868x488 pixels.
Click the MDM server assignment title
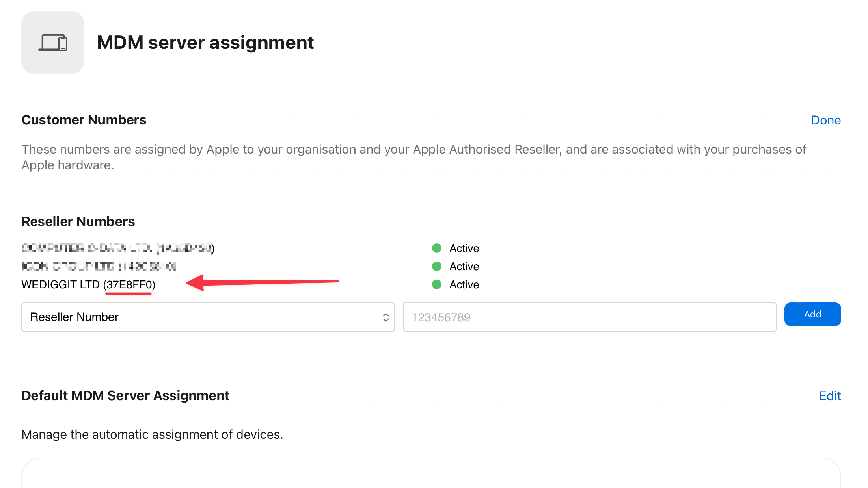click(x=205, y=43)
